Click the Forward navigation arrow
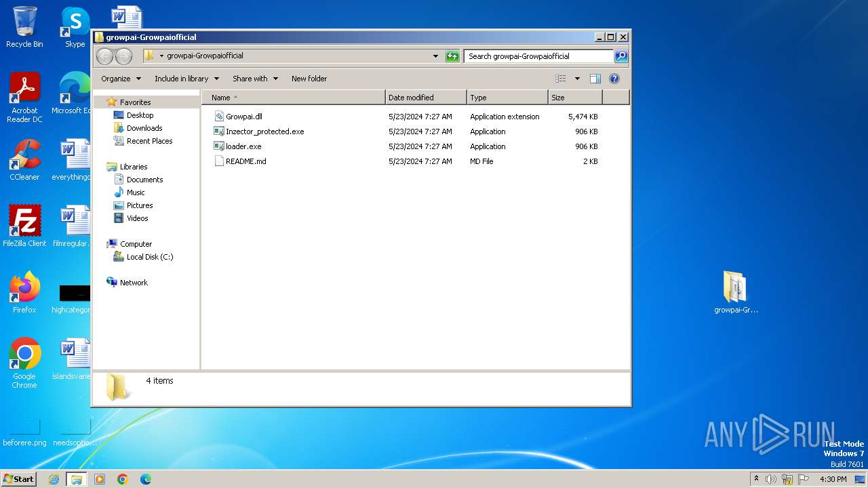This screenshot has height=488, width=868. (x=123, y=56)
